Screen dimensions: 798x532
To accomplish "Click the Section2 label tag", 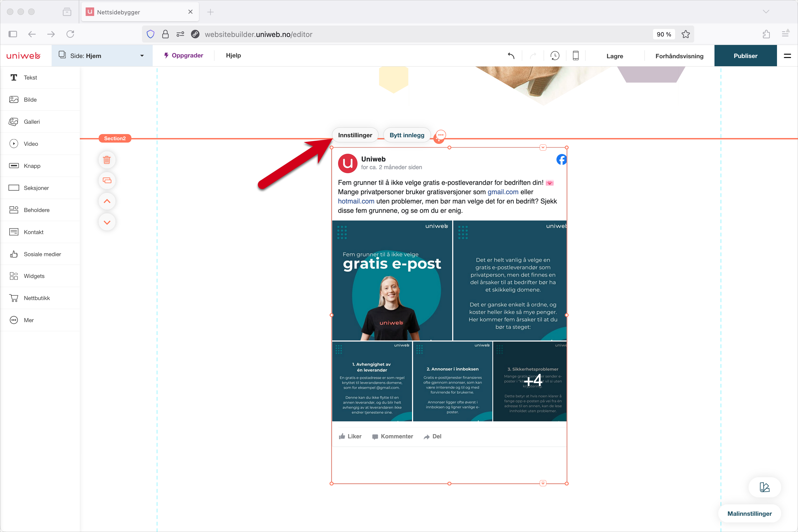I will 115,138.
